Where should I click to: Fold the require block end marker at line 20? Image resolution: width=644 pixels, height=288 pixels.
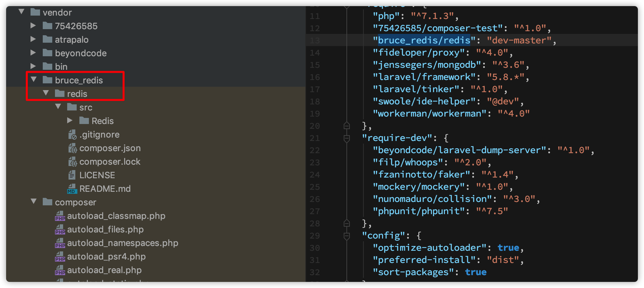[346, 126]
